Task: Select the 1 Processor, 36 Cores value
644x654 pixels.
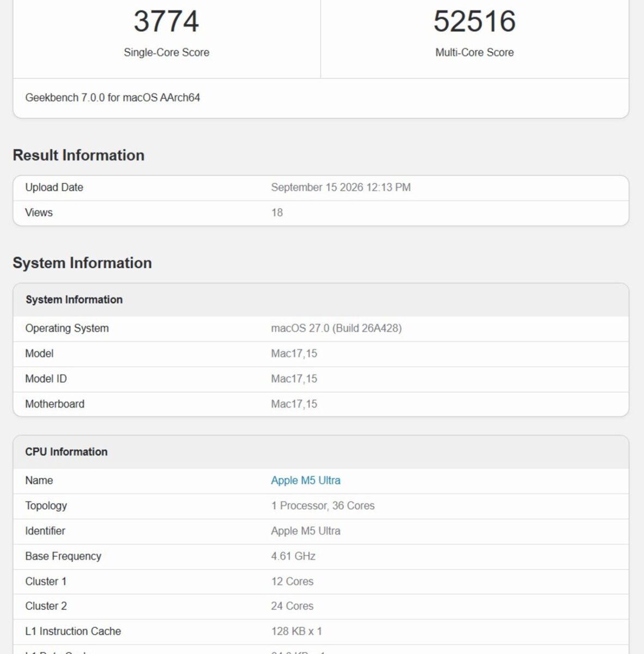Action: [x=323, y=506]
